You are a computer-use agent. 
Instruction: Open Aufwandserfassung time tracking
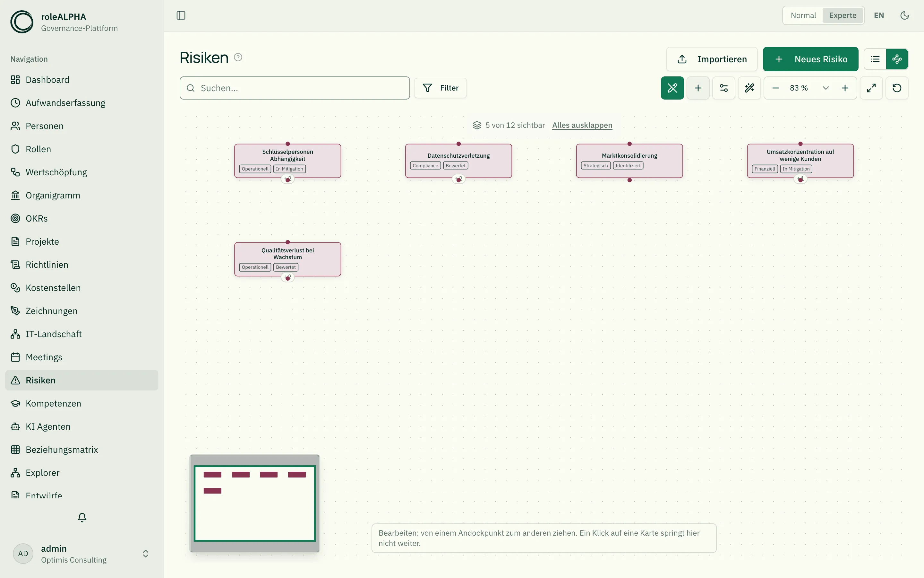pos(82,103)
